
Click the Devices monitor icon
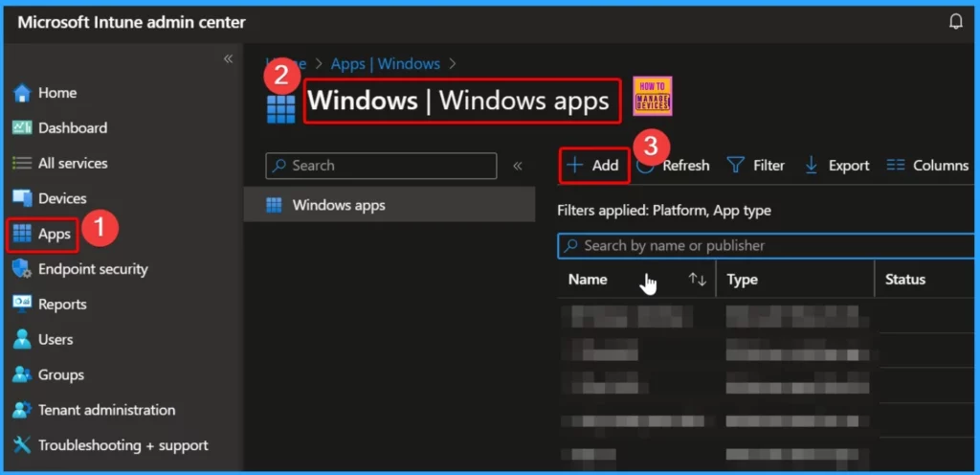point(22,198)
